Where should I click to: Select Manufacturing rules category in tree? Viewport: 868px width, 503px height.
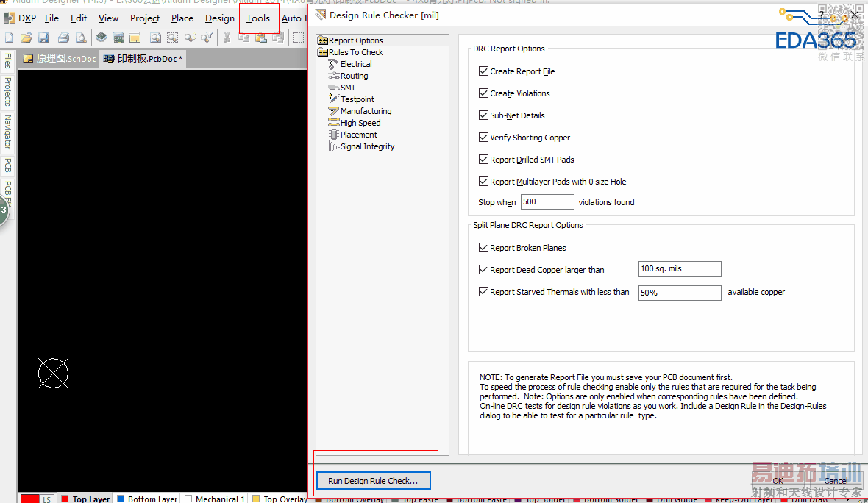(x=360, y=111)
